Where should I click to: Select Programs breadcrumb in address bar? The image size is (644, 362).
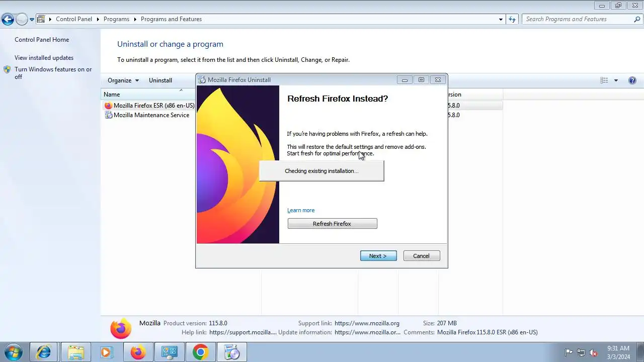(x=116, y=19)
